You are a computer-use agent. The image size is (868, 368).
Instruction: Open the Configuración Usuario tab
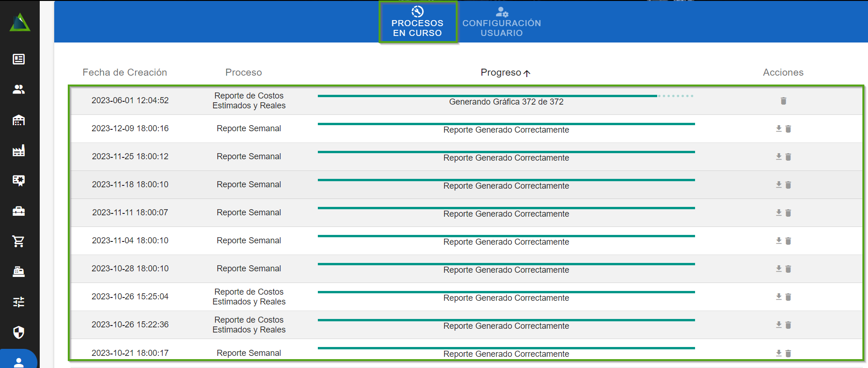(x=502, y=22)
